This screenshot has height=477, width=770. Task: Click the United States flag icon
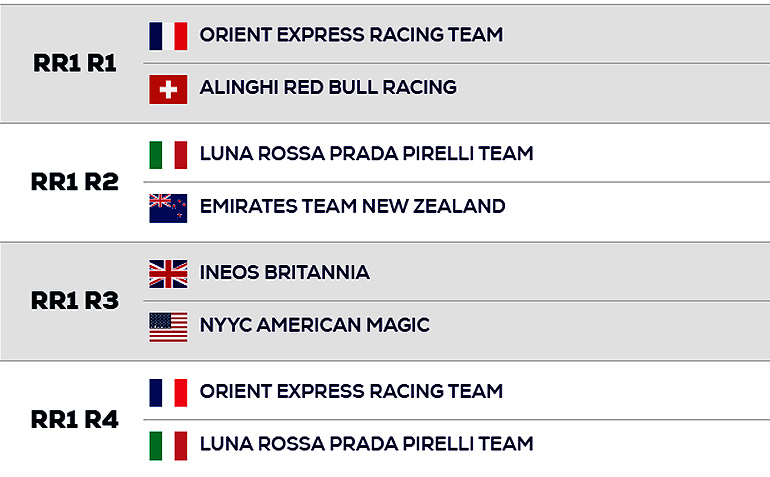[168, 326]
